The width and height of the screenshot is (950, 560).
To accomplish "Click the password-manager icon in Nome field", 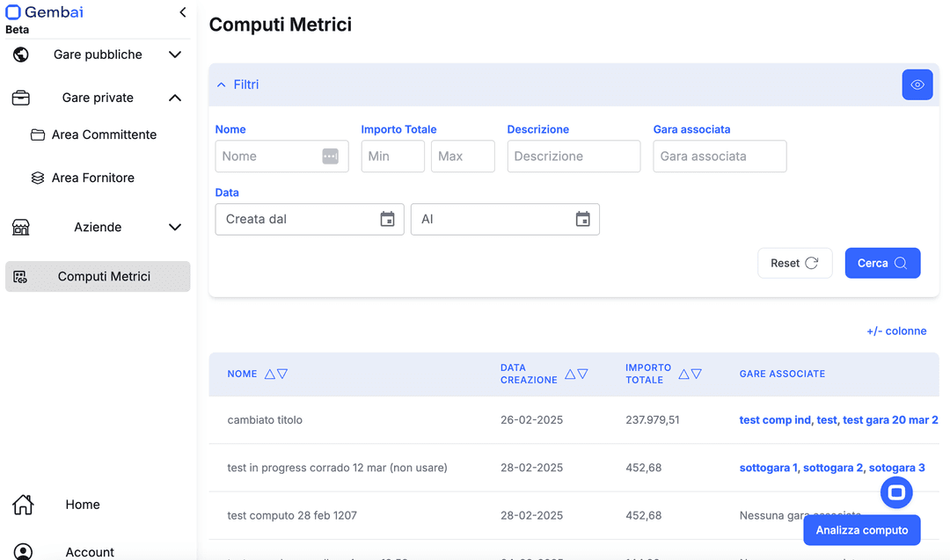I will point(330,156).
